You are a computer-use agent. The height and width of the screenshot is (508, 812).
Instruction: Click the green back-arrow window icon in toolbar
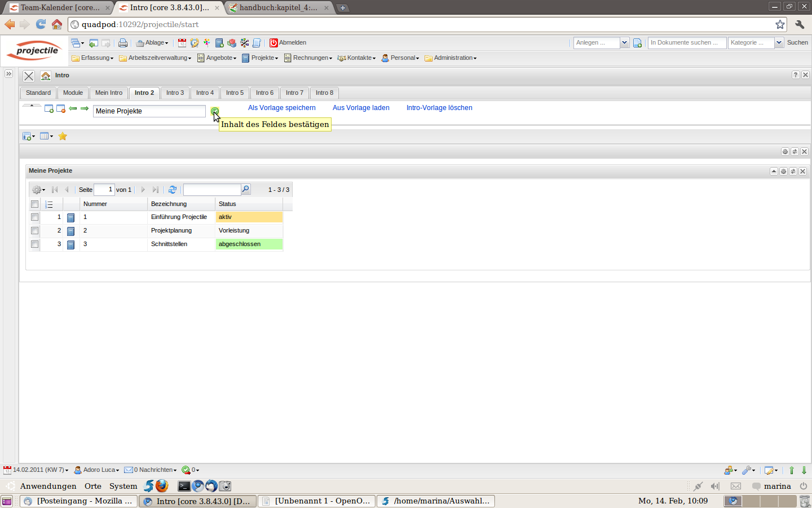94,43
